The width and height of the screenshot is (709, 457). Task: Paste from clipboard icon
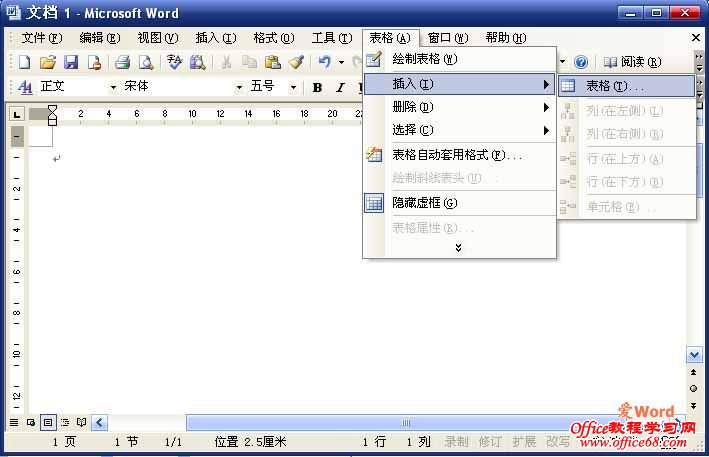coord(273,62)
